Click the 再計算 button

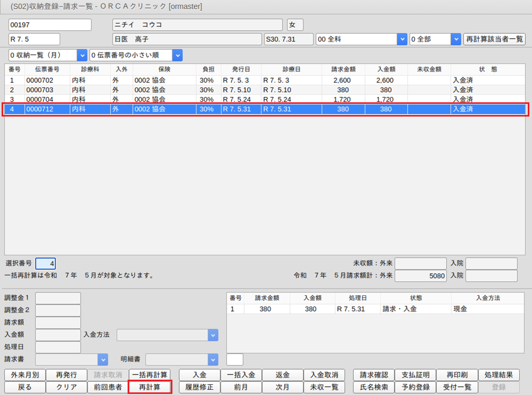150,387
